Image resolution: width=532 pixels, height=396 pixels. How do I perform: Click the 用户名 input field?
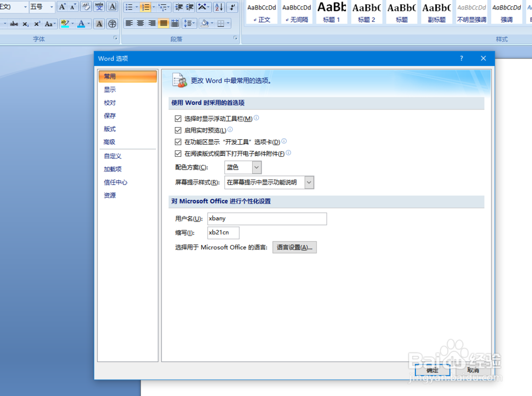(x=268, y=218)
